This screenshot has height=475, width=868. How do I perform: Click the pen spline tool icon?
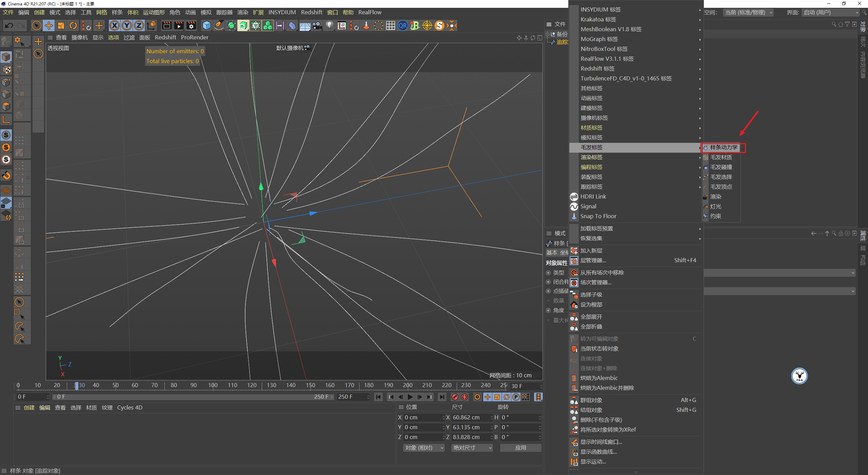(219, 25)
